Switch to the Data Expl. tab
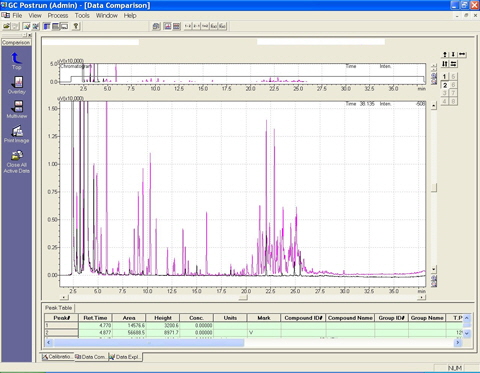The height and width of the screenshot is (373, 480). coord(125,357)
